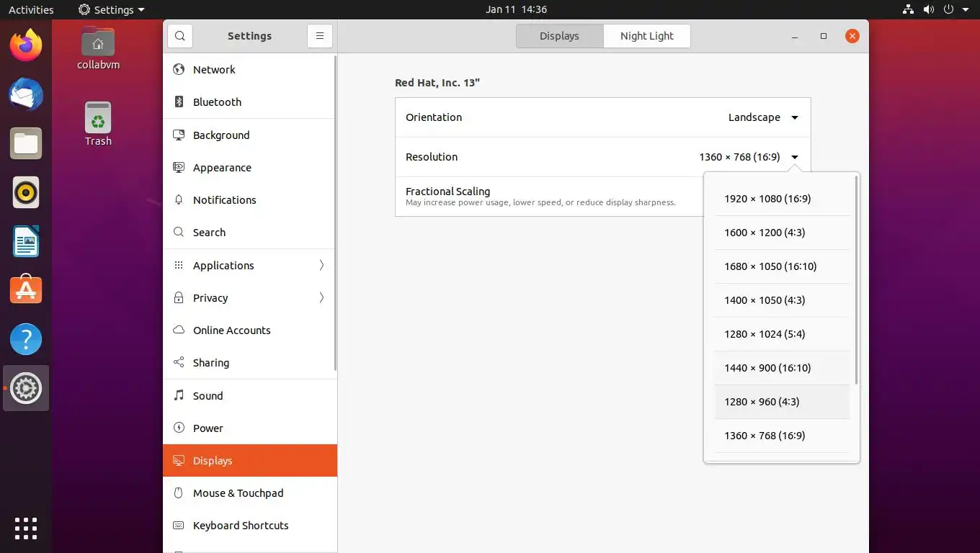Screen dimensions: 980x553
Task: Open the collabvm home folder on desktop
Action: (98, 48)
